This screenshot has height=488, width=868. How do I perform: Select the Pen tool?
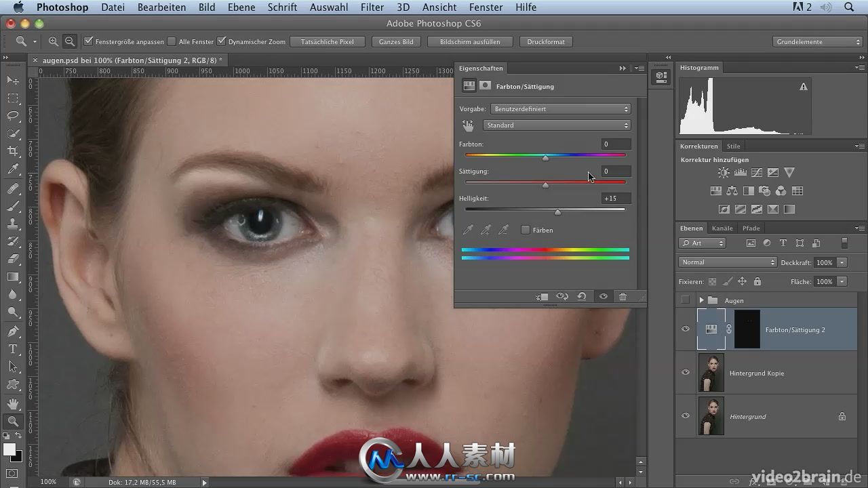(x=13, y=331)
